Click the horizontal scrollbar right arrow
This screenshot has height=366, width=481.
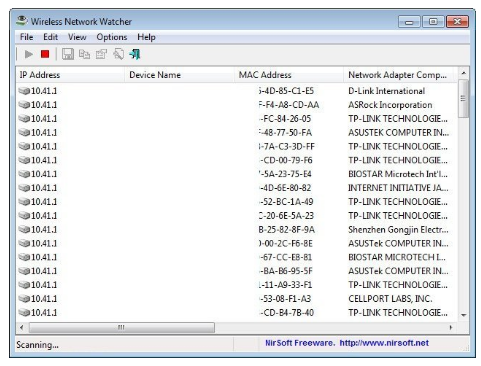coord(451,327)
